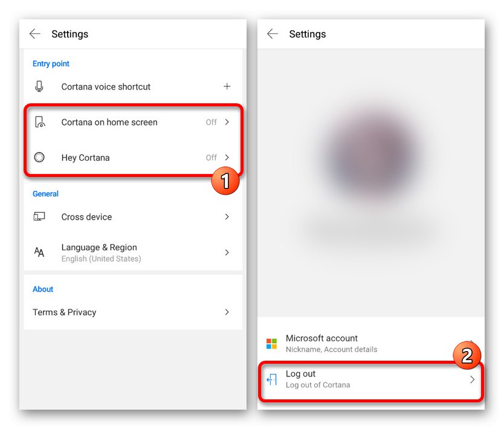Image resolution: width=504 pixels, height=429 pixels.
Task: Toggle the Cortana on home screen Off status
Action: click(211, 122)
